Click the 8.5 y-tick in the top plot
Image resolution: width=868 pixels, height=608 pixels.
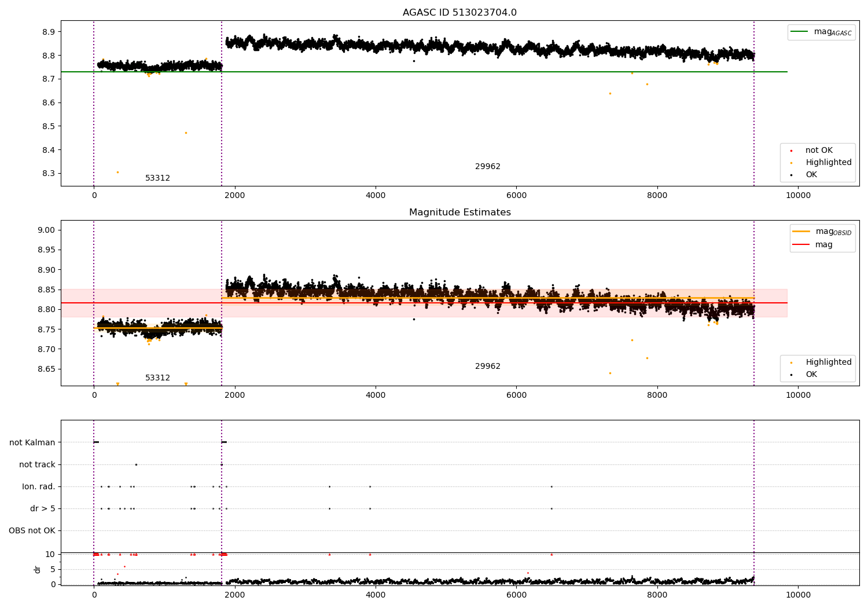point(49,127)
